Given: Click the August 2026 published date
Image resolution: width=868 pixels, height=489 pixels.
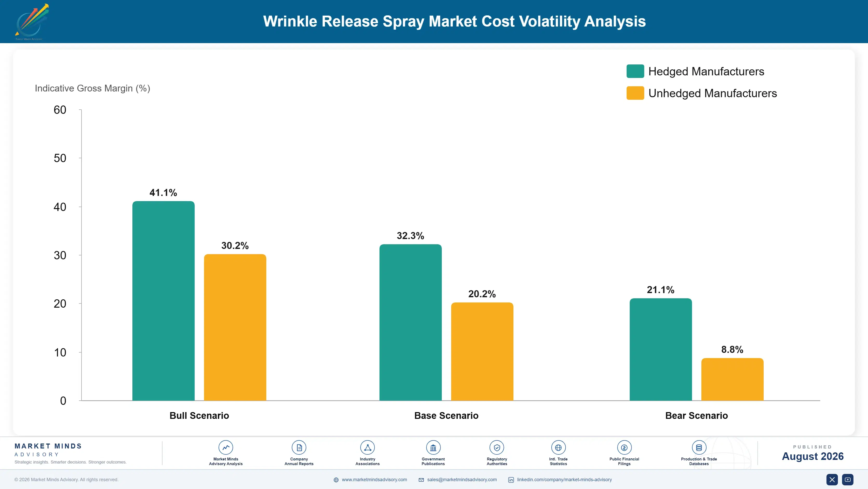Looking at the screenshot, I should (x=813, y=456).
